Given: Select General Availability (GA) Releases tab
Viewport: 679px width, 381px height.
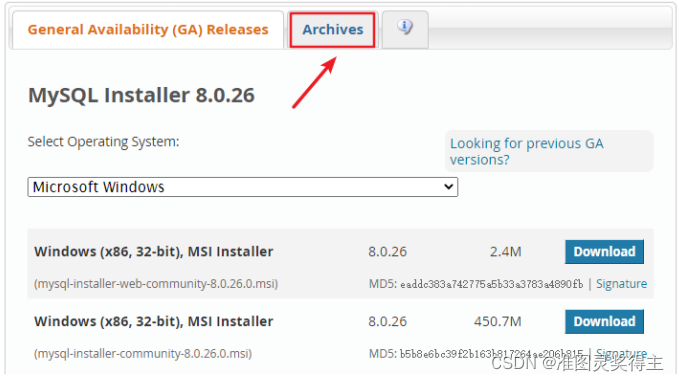Looking at the screenshot, I should (148, 29).
